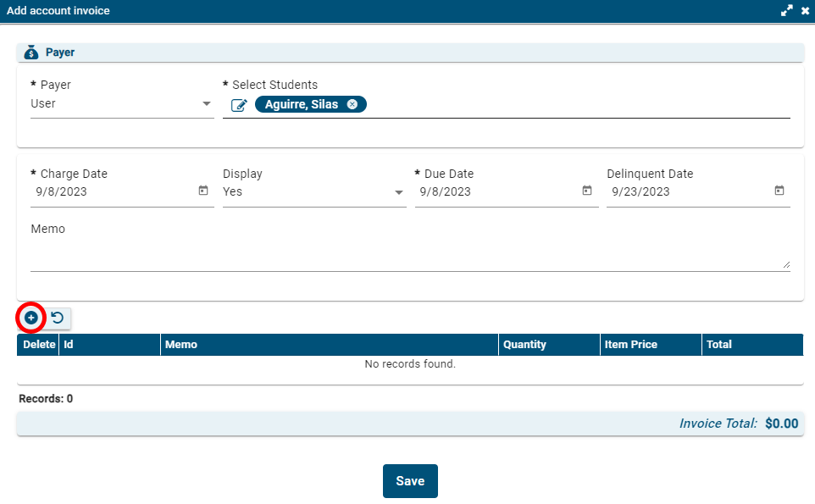Click the Delinquent Date input field
The width and height of the screenshot is (815, 504).
pos(686,192)
